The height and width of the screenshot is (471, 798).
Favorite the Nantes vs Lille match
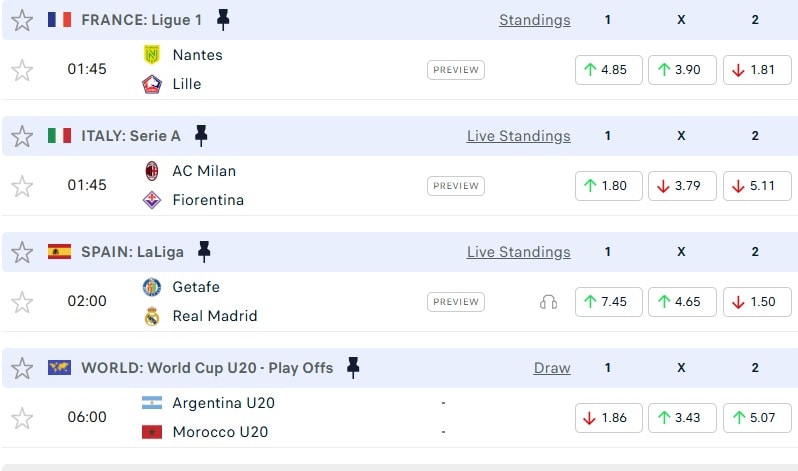pos(22,70)
